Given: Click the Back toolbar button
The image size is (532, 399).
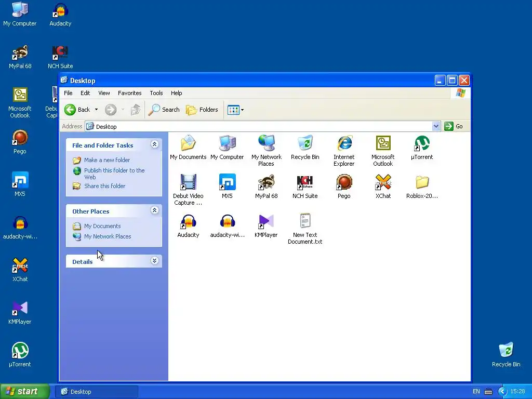Looking at the screenshot, I should click(77, 110).
